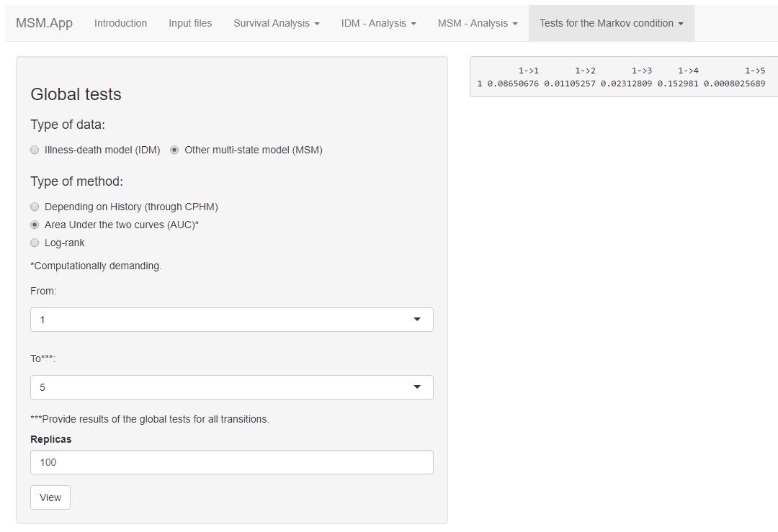Click the Replicas number input field

pos(231,462)
